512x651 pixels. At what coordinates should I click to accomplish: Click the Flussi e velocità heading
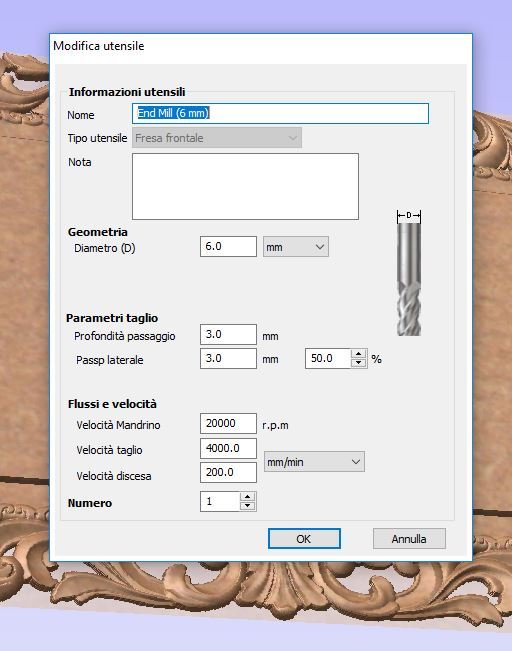[x=112, y=404]
